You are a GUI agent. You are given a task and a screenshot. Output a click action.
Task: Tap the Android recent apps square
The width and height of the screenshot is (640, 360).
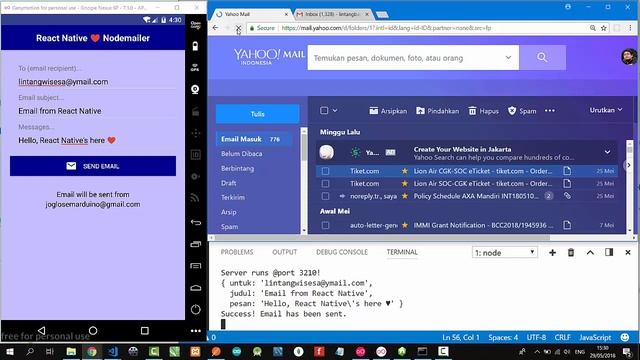(144, 330)
